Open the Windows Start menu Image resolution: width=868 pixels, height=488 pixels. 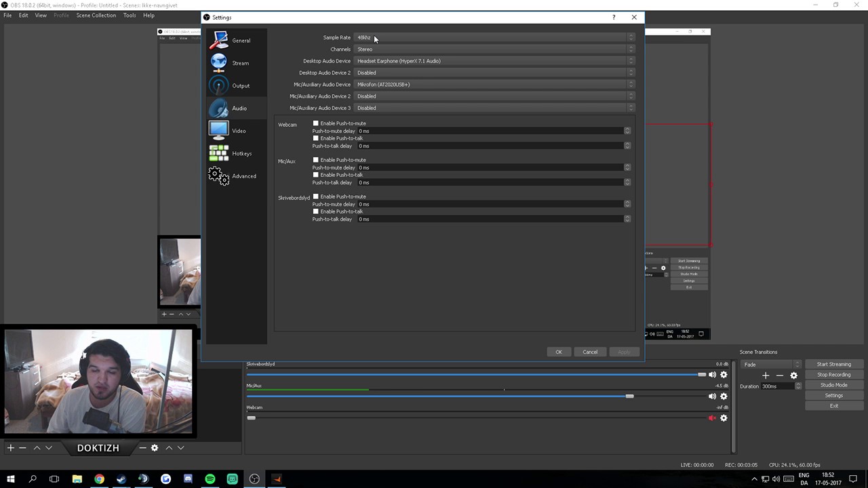tap(11, 479)
